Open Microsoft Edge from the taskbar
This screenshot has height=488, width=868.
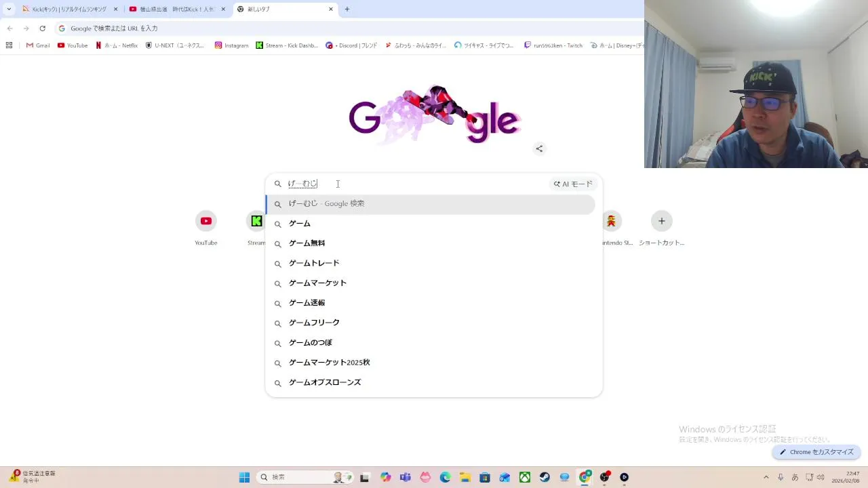coord(445,477)
